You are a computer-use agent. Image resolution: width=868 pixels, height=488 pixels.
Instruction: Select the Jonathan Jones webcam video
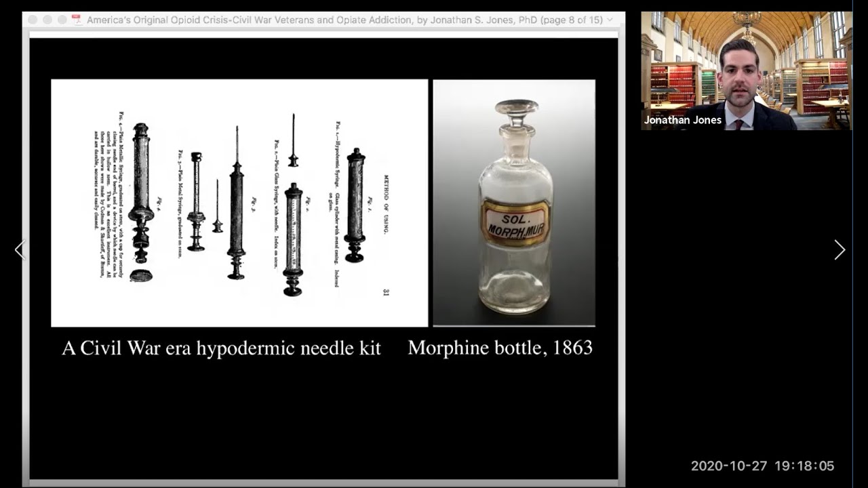tap(747, 70)
